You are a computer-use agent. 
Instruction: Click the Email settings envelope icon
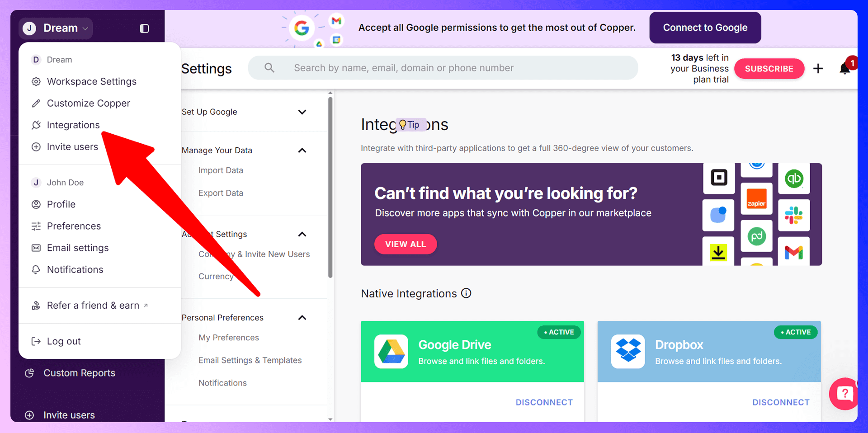point(36,248)
